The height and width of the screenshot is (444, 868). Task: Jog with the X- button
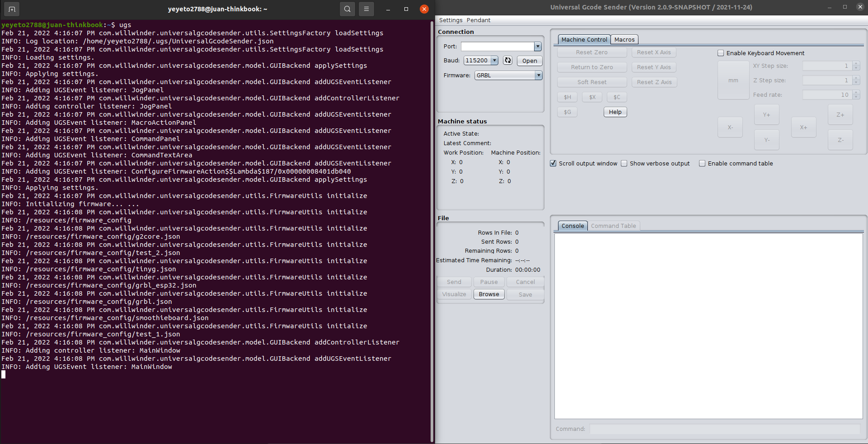pyautogui.click(x=730, y=128)
